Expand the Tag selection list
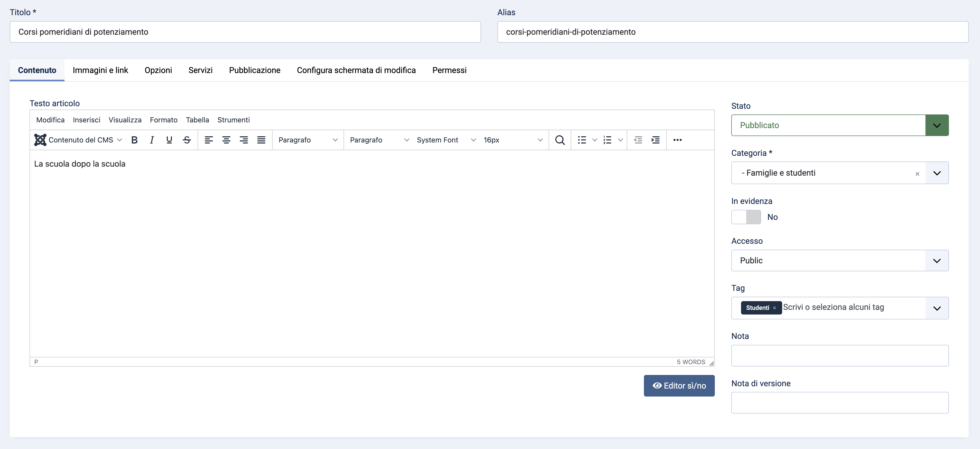The width and height of the screenshot is (980, 449). (937, 308)
